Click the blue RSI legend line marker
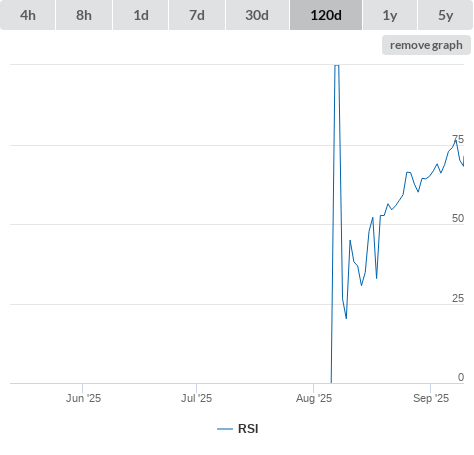The image size is (474, 455). click(x=225, y=429)
